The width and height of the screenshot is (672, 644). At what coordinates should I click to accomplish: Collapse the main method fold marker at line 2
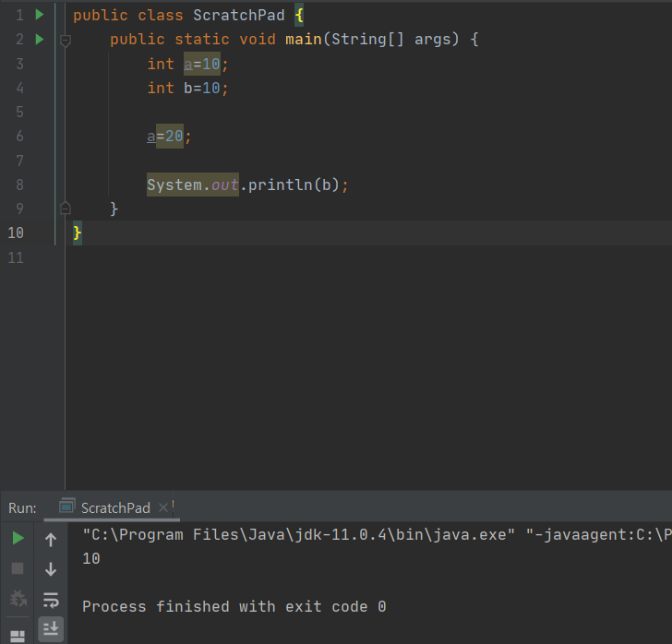coord(66,41)
